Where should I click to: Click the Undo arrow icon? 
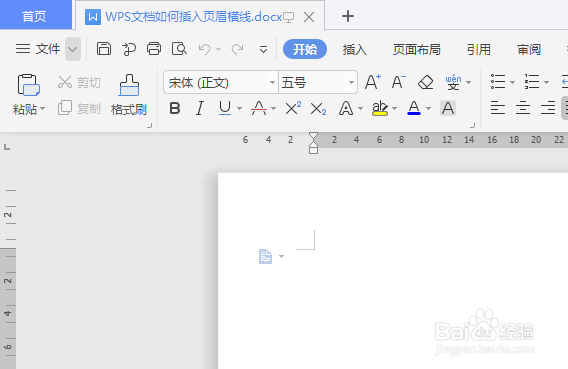coord(205,49)
